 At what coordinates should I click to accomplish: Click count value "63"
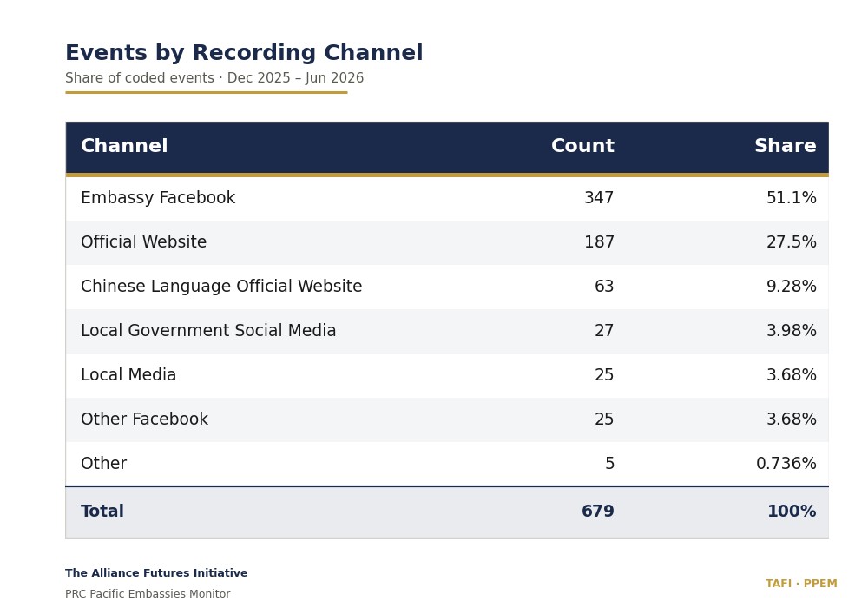coord(604,287)
